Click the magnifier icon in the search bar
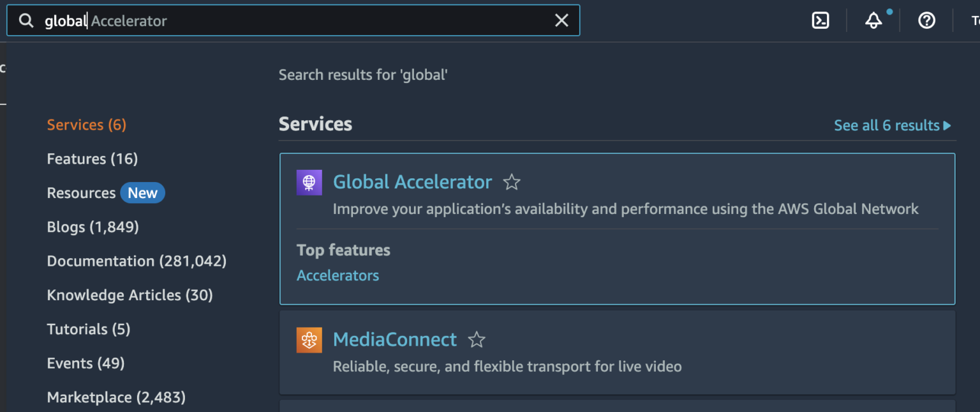Image resolution: width=980 pixels, height=412 pixels. click(x=26, y=20)
